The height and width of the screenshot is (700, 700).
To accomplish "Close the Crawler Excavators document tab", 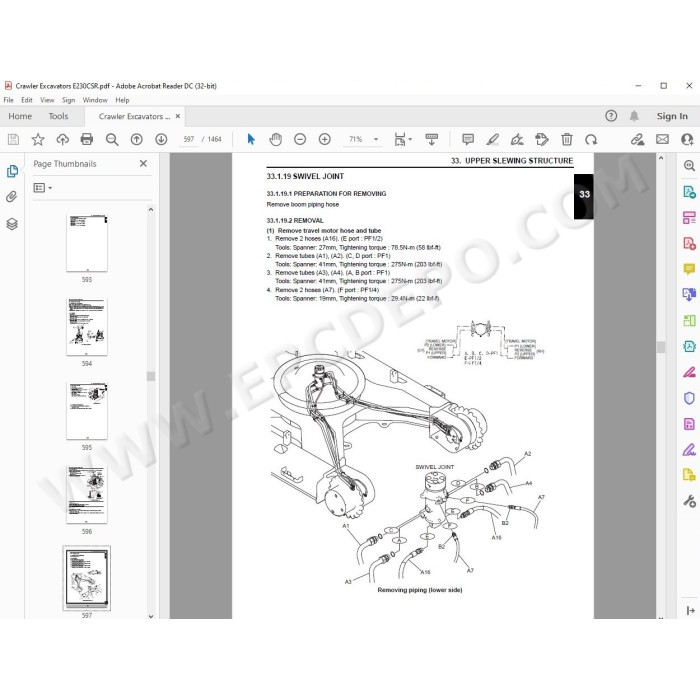I will (x=178, y=116).
